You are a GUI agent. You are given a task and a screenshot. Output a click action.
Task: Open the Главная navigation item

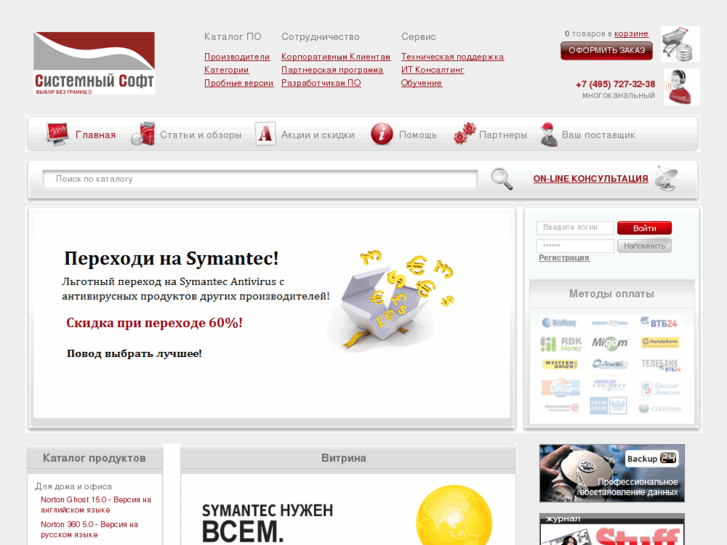[95, 135]
